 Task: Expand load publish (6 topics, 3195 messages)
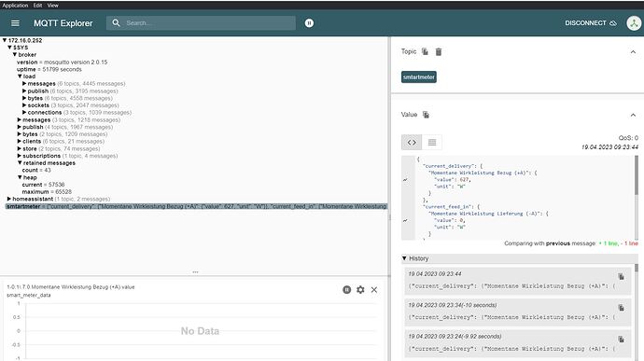[24, 90]
